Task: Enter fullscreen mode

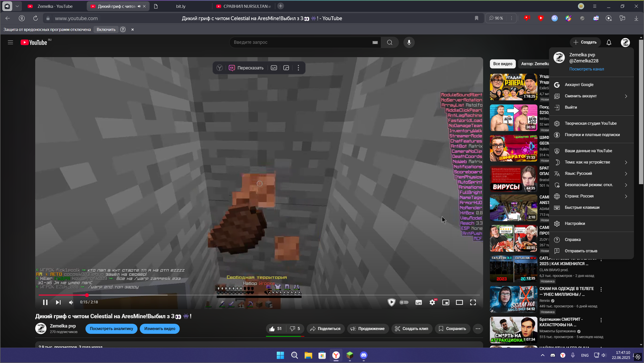Action: pos(473,302)
